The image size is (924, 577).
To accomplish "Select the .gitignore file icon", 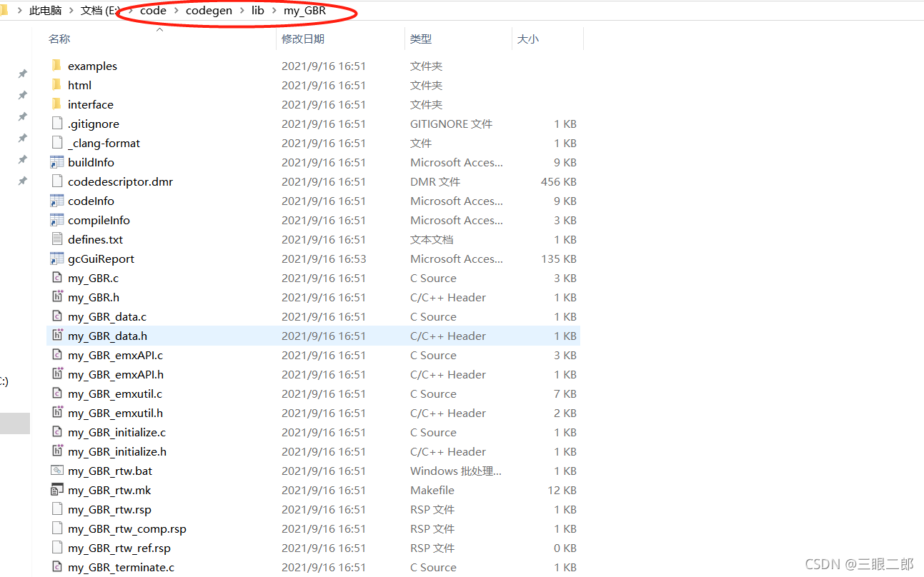I will pyautogui.click(x=57, y=124).
